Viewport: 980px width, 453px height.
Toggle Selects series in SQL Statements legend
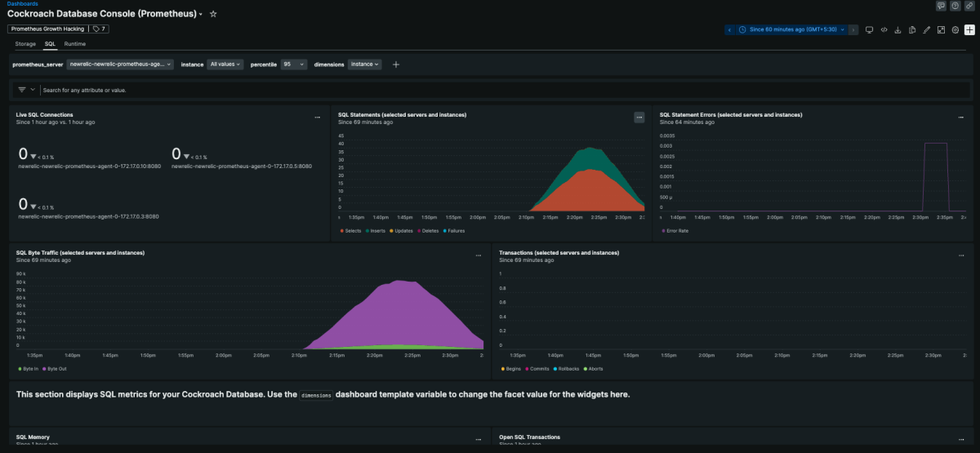point(350,231)
